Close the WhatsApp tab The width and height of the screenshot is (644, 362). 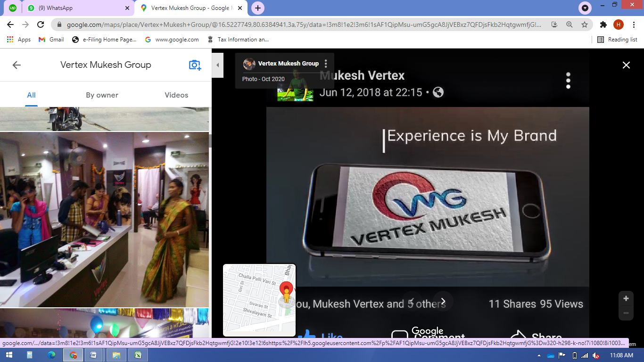(x=127, y=8)
